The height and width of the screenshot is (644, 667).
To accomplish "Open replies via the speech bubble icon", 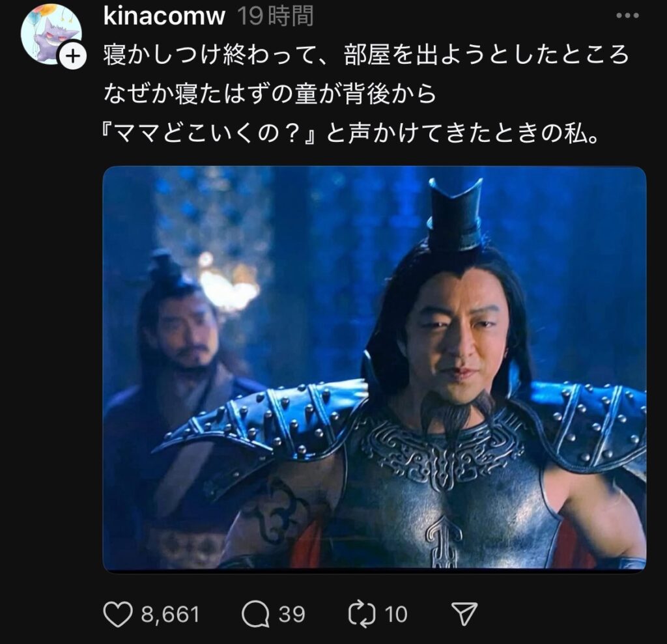I will [255, 615].
